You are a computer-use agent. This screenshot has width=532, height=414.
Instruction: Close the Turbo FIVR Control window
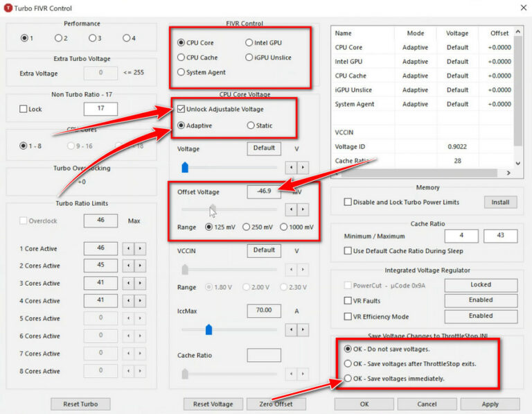pos(522,7)
